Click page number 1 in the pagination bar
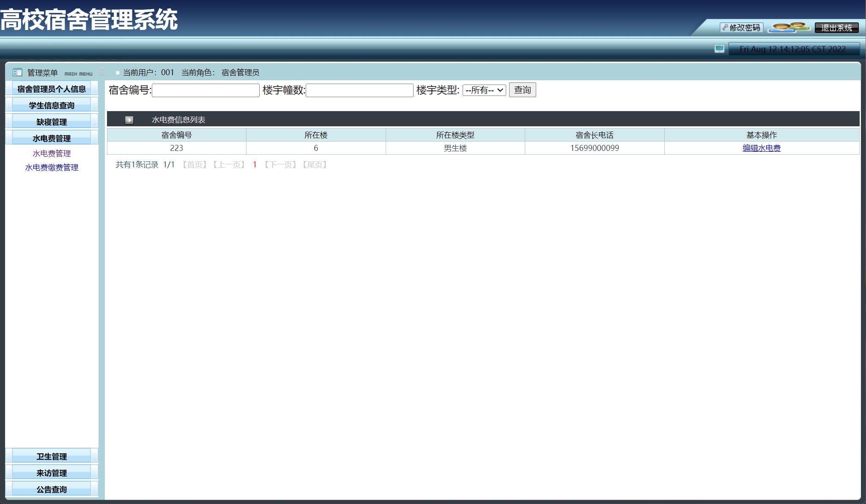 pos(254,164)
